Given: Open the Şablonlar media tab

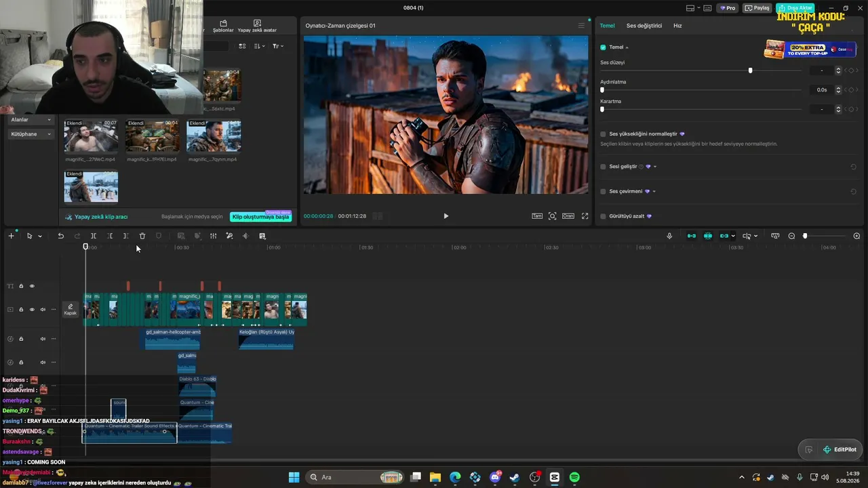Looking at the screenshot, I should click(223, 26).
